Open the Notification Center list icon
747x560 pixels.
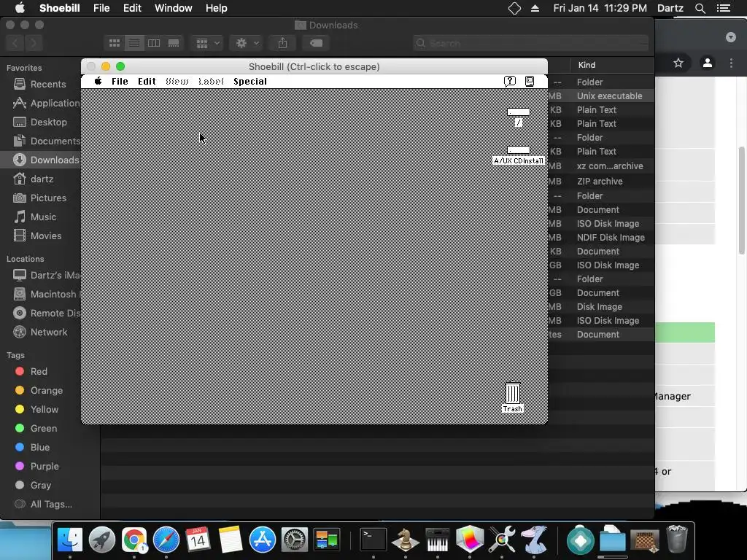[x=724, y=8]
